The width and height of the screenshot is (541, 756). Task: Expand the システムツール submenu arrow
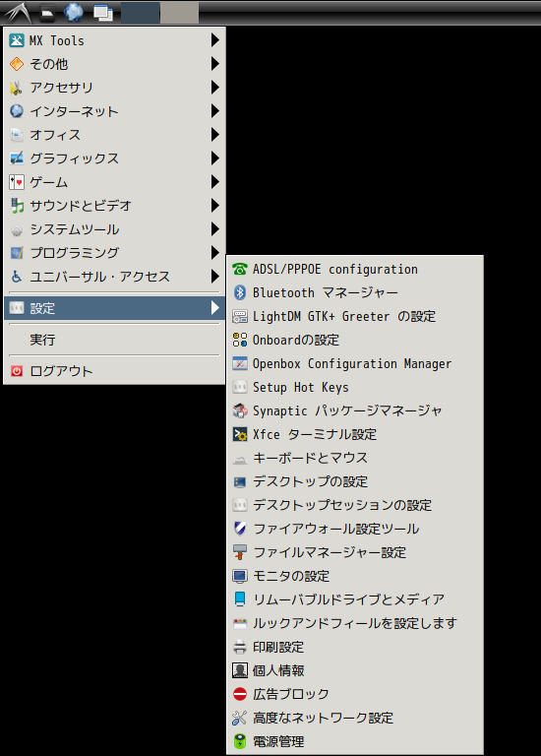(x=214, y=229)
